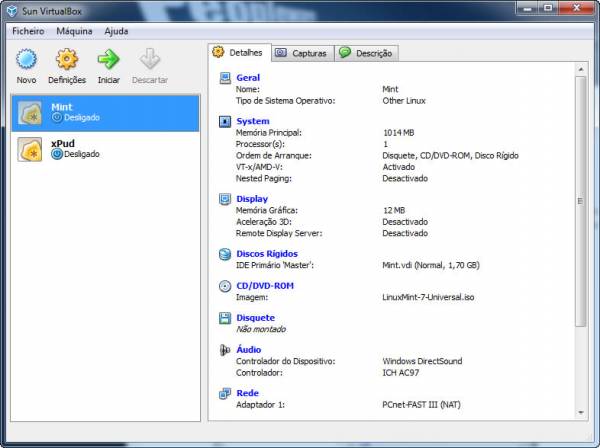Open the Display section link
600x448 pixels.
coord(251,199)
